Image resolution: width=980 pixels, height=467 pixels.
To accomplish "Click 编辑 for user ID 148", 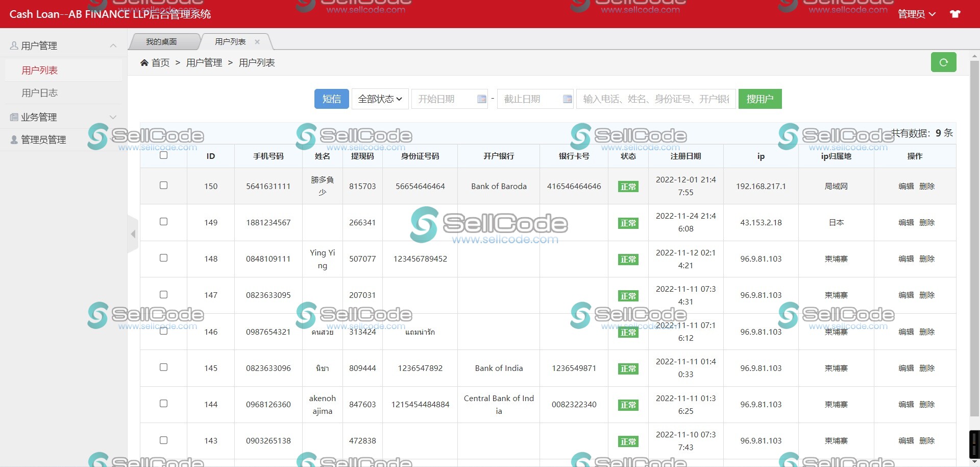I will click(906, 259).
